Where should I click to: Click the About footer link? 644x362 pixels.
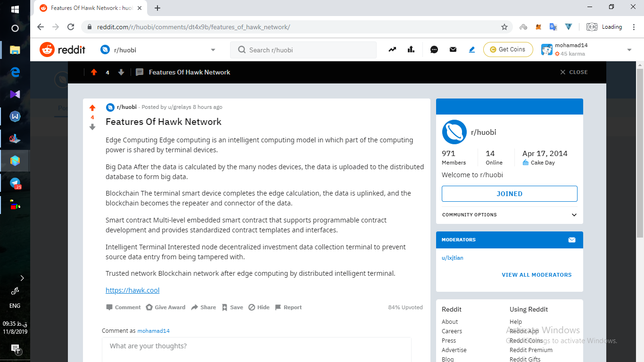point(450,322)
